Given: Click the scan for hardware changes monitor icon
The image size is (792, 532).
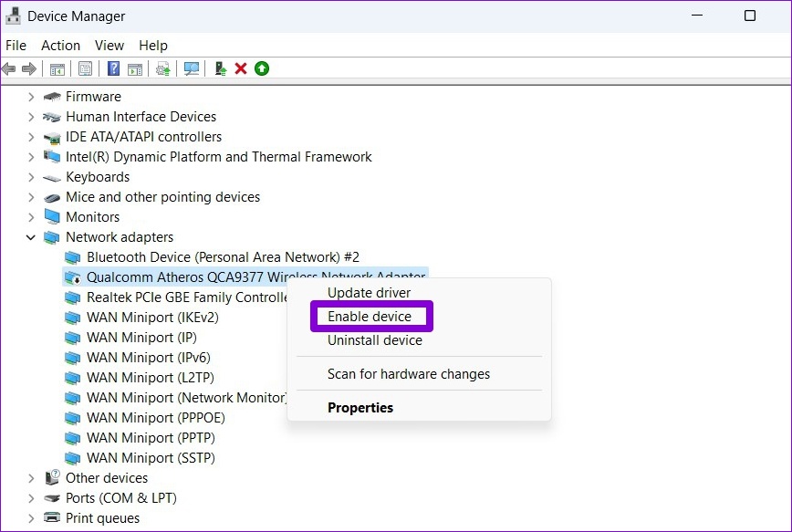Looking at the screenshot, I should (192, 68).
